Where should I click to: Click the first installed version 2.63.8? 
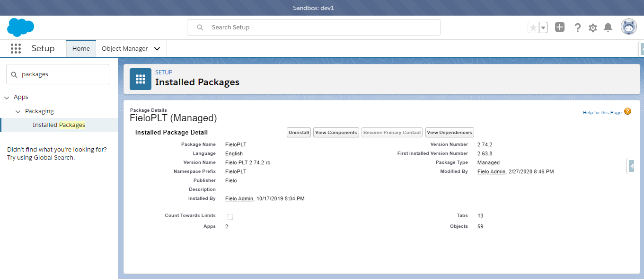[485, 153]
